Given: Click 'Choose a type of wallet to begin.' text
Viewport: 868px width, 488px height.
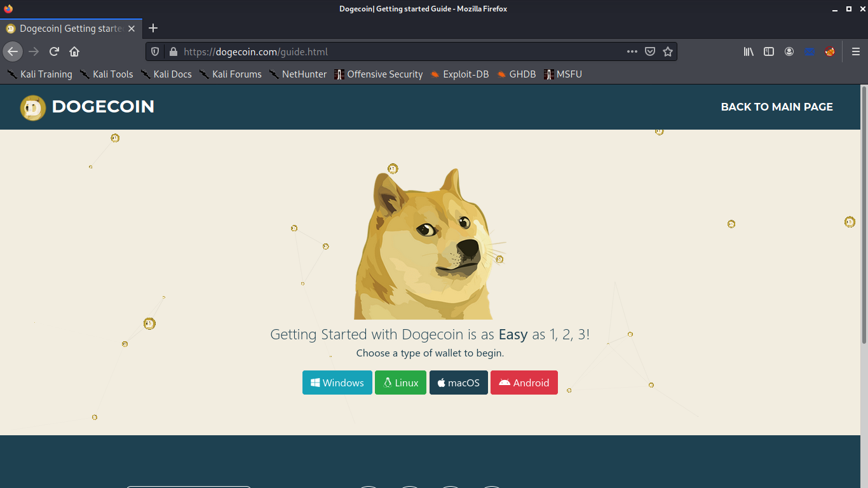Looking at the screenshot, I should point(430,353).
